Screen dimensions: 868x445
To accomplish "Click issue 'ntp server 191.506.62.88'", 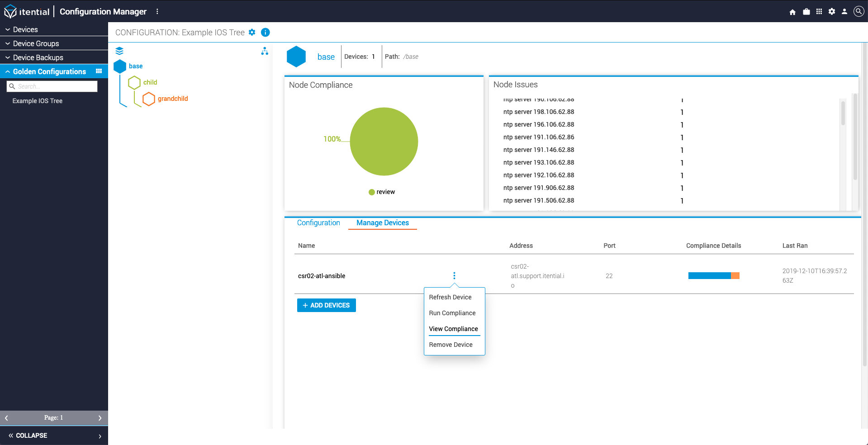I will (539, 200).
